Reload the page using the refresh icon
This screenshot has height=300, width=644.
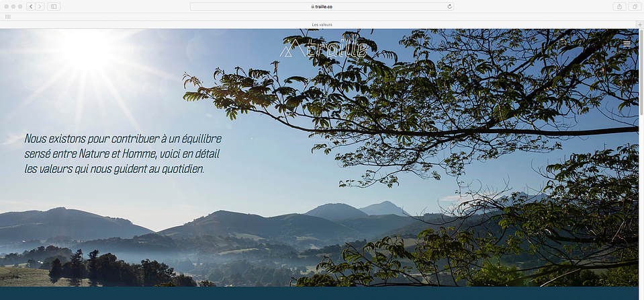click(450, 7)
